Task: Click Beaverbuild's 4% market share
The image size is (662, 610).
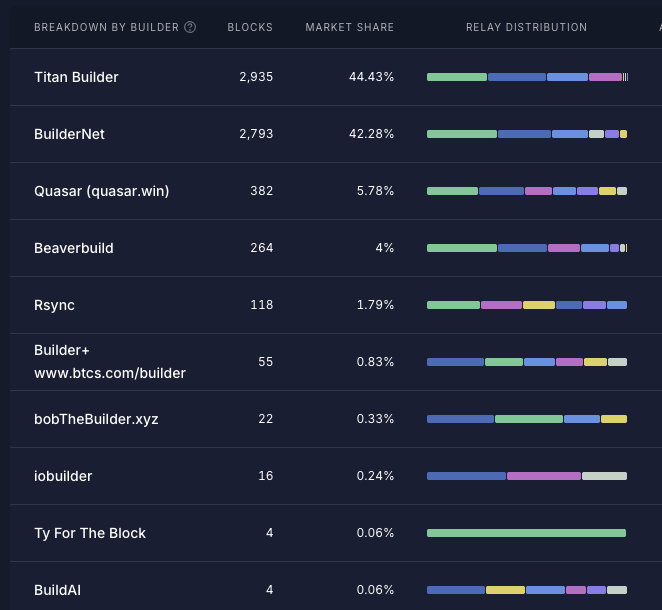Action: 385,248
